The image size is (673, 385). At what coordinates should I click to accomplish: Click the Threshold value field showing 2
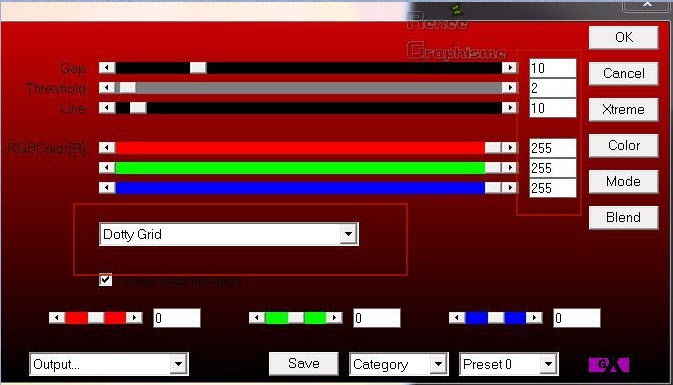[552, 88]
